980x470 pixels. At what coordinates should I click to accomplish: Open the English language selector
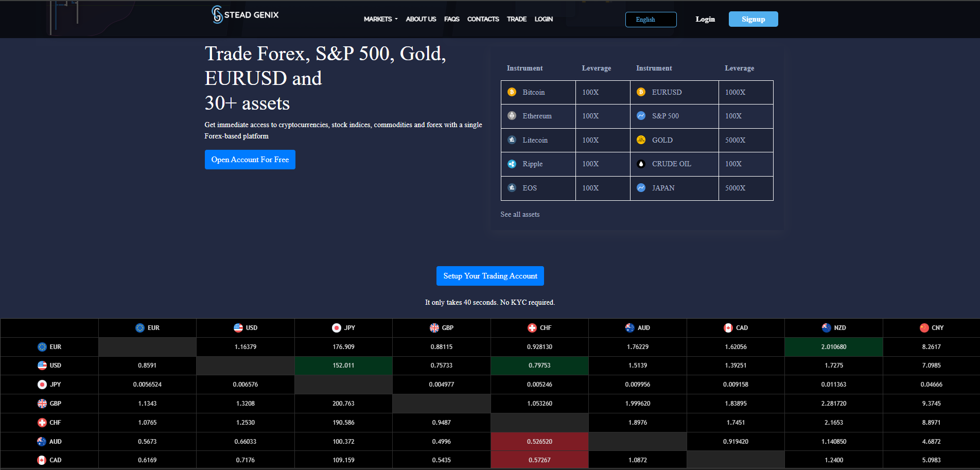(x=651, y=20)
